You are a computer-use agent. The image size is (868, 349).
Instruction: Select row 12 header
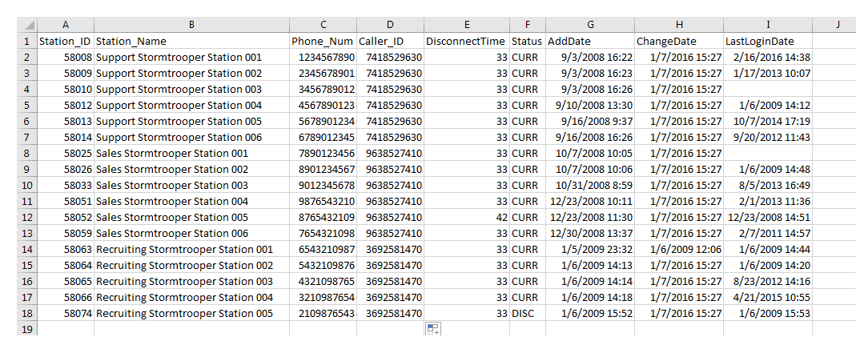coord(27,218)
